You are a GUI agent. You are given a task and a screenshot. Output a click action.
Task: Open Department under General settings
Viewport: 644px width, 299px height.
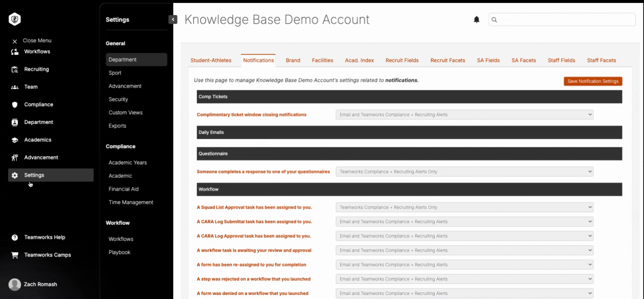136,60
